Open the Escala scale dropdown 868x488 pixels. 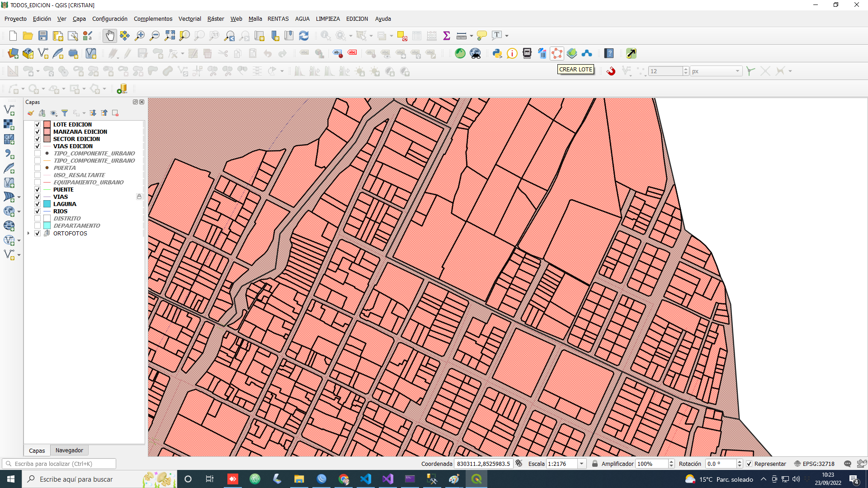click(x=582, y=464)
